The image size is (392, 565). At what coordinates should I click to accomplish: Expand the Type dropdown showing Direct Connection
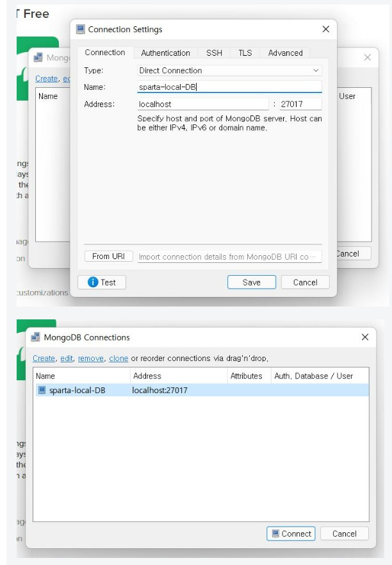(229, 71)
